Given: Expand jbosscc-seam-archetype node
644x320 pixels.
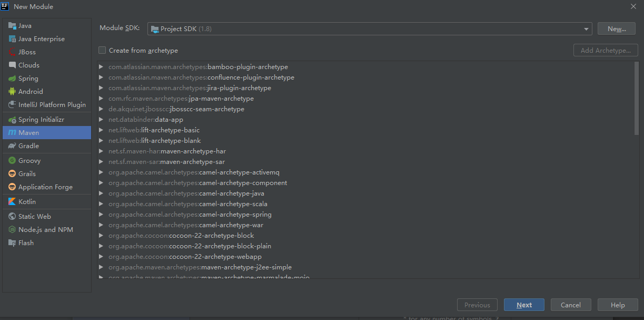Looking at the screenshot, I should (101, 109).
